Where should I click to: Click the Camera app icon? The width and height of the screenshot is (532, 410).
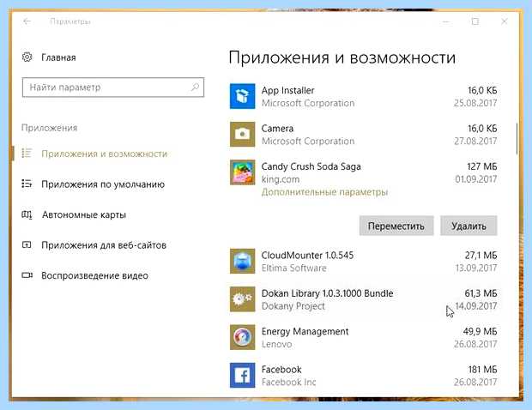pos(242,135)
